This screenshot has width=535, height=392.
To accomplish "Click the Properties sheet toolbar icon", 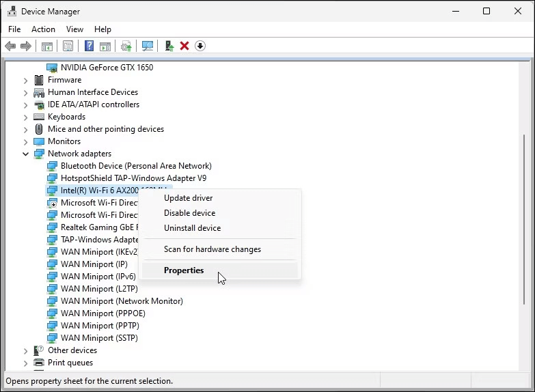I will (x=68, y=46).
